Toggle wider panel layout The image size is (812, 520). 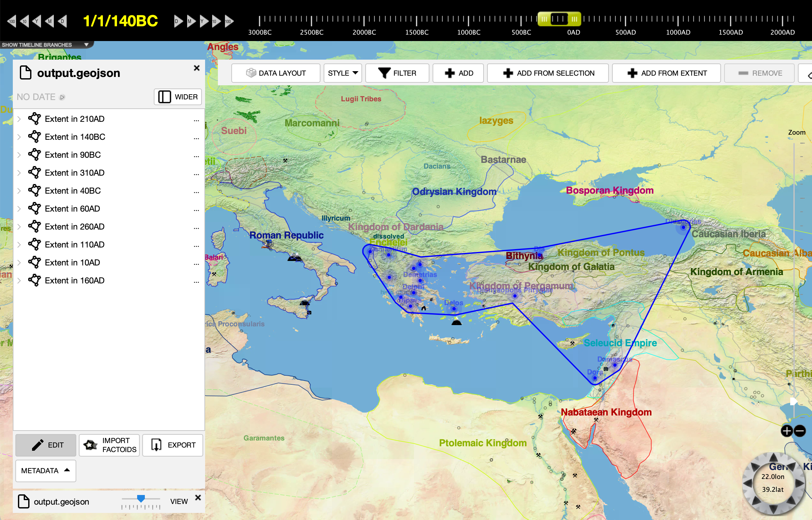tap(178, 97)
